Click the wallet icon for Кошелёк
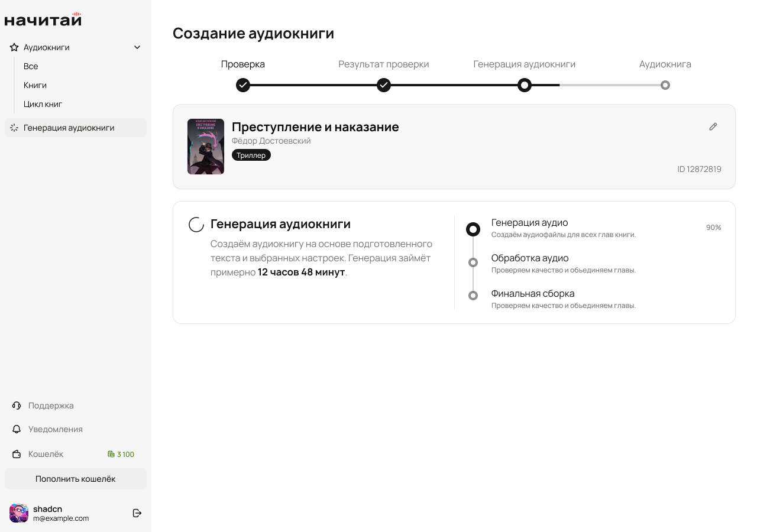The image size is (757, 532). point(17,454)
